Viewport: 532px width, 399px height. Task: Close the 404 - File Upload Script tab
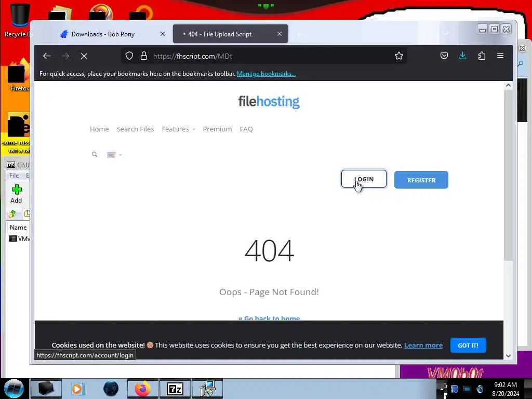pyautogui.click(x=280, y=34)
